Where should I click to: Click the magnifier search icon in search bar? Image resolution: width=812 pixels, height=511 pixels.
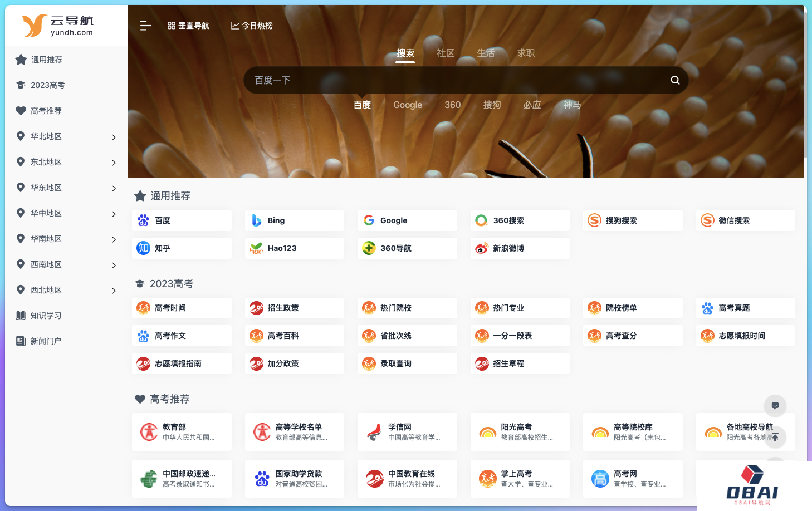click(x=674, y=80)
